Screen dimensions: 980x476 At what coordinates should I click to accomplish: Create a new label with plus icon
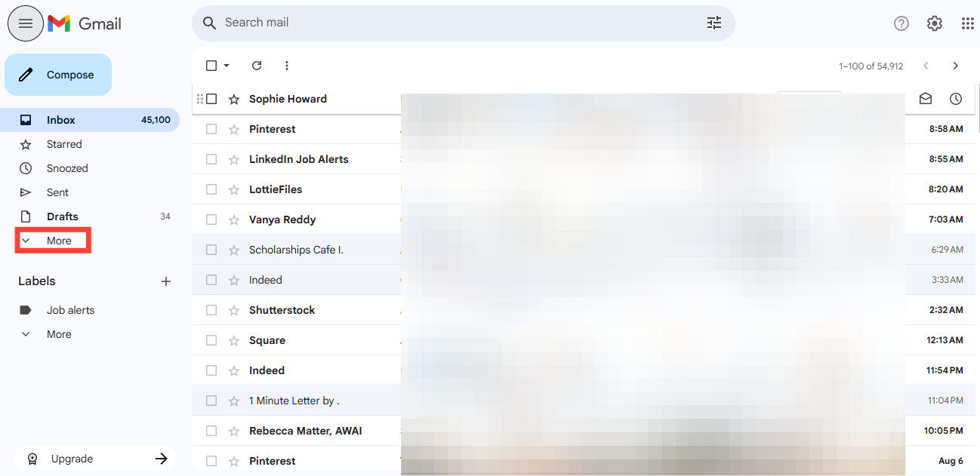pos(166,281)
